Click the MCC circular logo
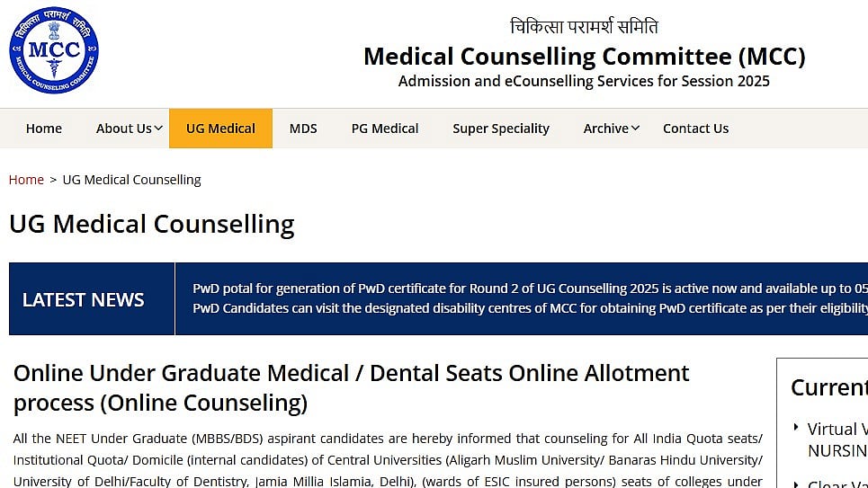868x488 pixels. coord(54,49)
